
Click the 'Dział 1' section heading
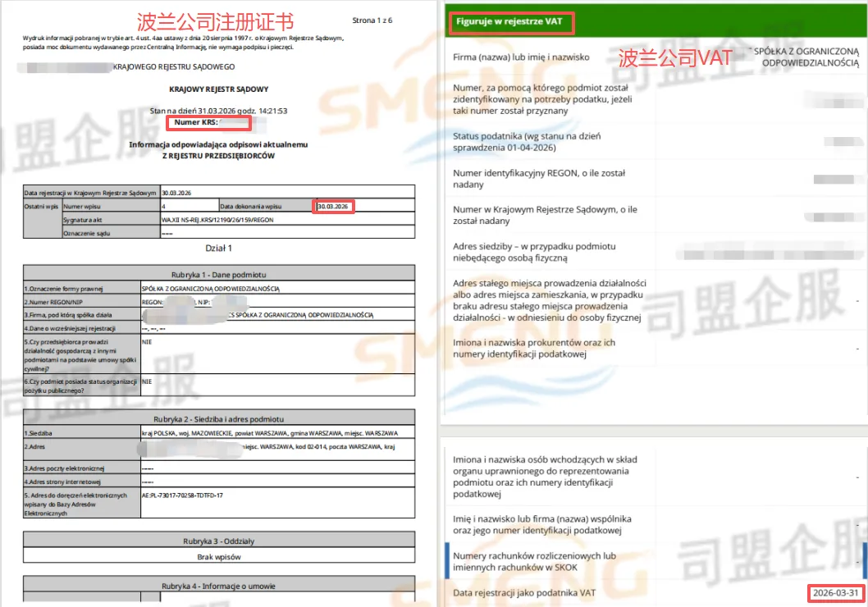[219, 249]
